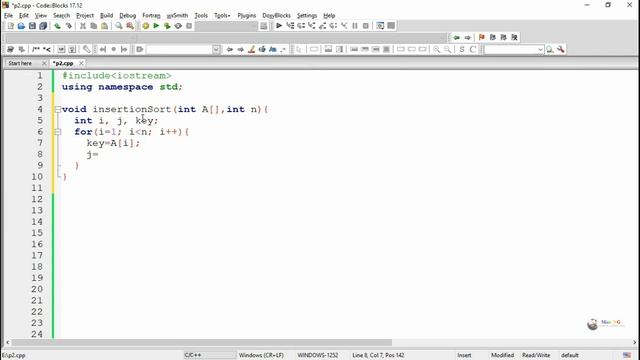
Task: Build the project with gear icon
Action: point(146,26)
